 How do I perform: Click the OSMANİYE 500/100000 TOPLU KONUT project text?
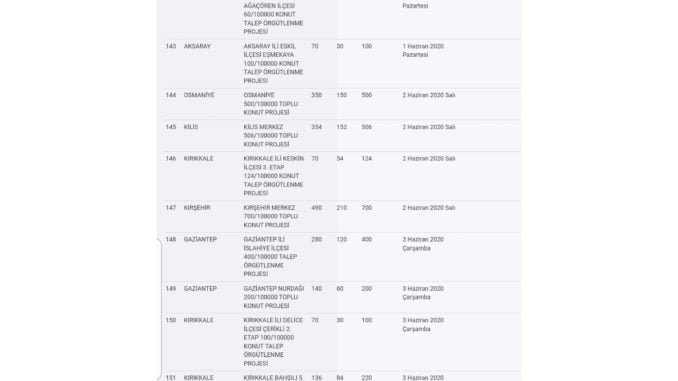271,104
